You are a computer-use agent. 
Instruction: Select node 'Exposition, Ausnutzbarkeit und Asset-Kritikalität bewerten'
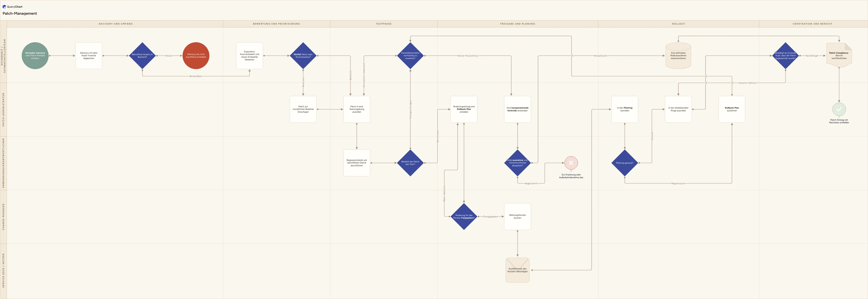coord(249,56)
